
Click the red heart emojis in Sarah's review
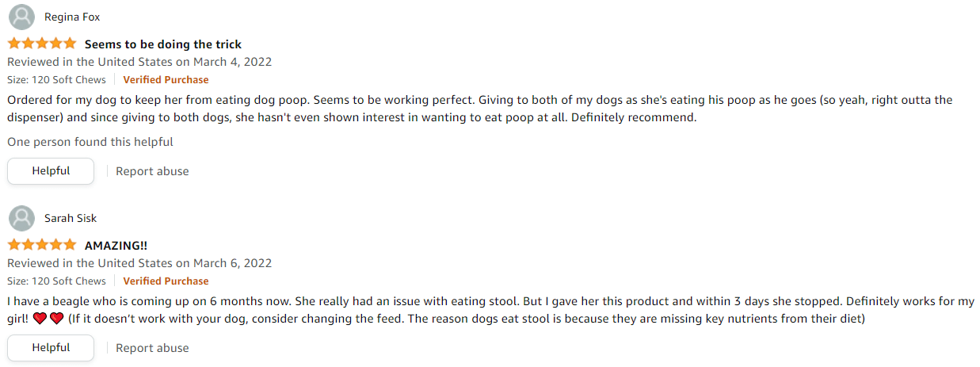coord(48,319)
